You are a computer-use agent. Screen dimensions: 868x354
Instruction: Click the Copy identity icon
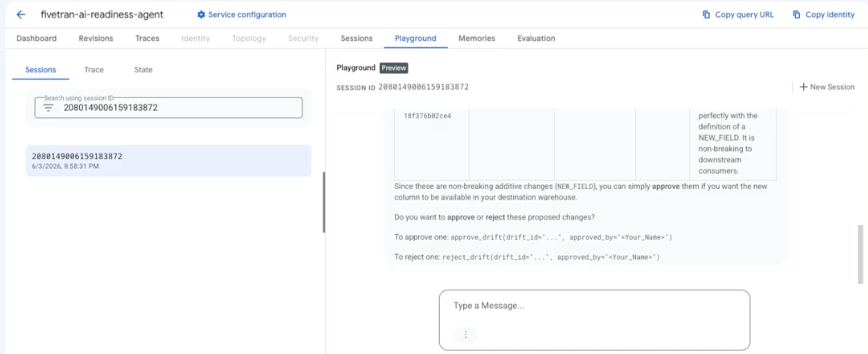[x=797, y=15]
